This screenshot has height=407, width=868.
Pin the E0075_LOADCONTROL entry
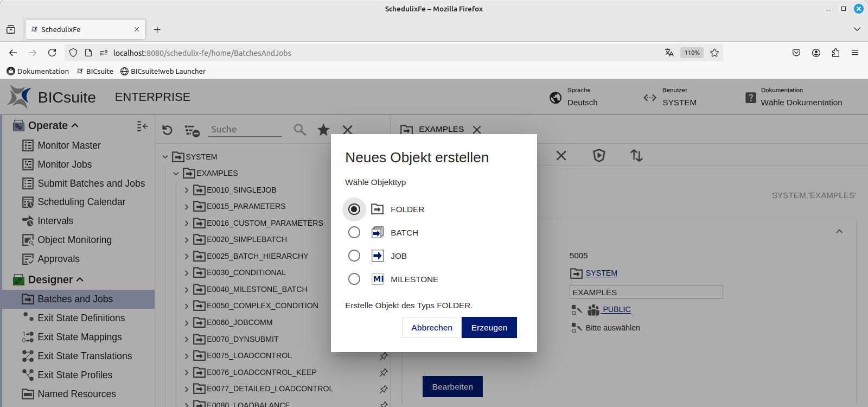384,356
